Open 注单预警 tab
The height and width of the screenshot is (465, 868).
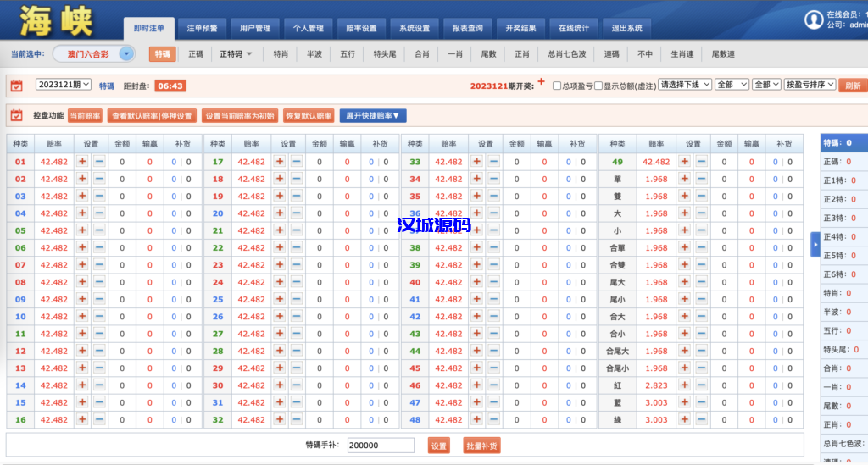click(x=202, y=28)
